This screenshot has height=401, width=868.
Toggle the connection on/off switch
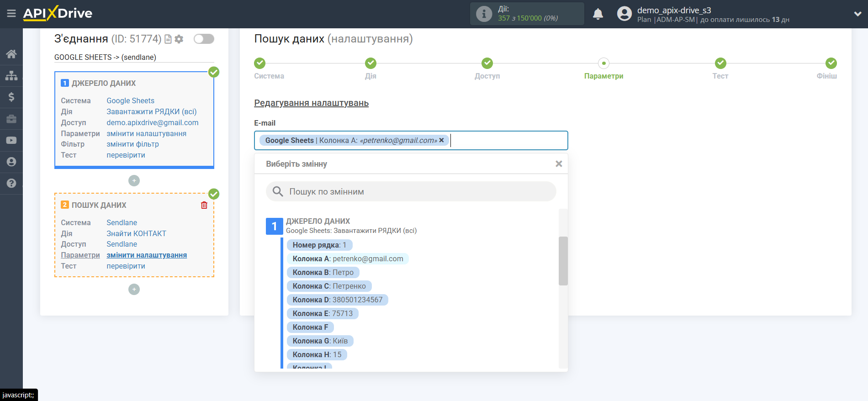point(204,39)
